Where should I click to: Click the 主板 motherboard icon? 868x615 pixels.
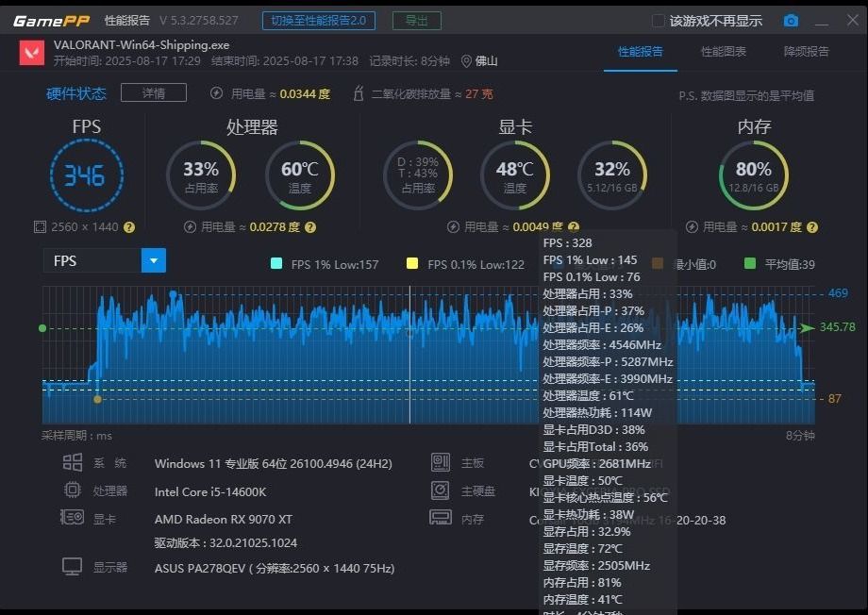(x=441, y=462)
